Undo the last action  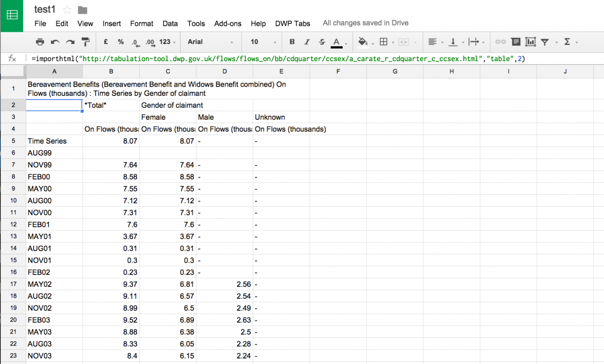pos(55,42)
